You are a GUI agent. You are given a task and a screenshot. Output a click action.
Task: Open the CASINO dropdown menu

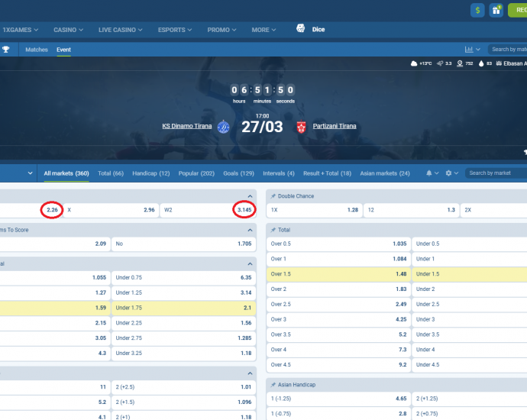click(x=68, y=30)
